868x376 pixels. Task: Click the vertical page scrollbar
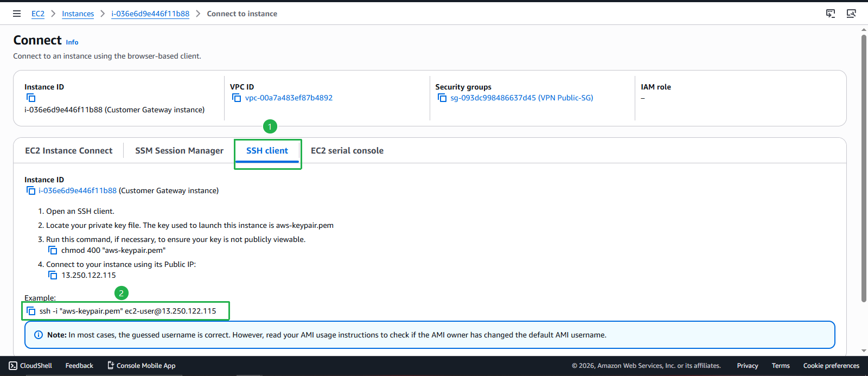pyautogui.click(x=864, y=168)
